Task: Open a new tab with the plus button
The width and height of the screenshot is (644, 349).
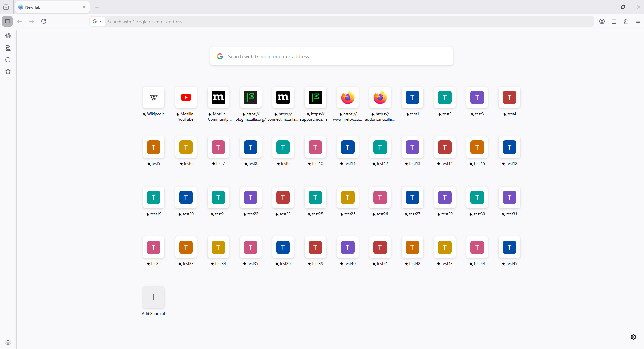Action: tap(97, 7)
